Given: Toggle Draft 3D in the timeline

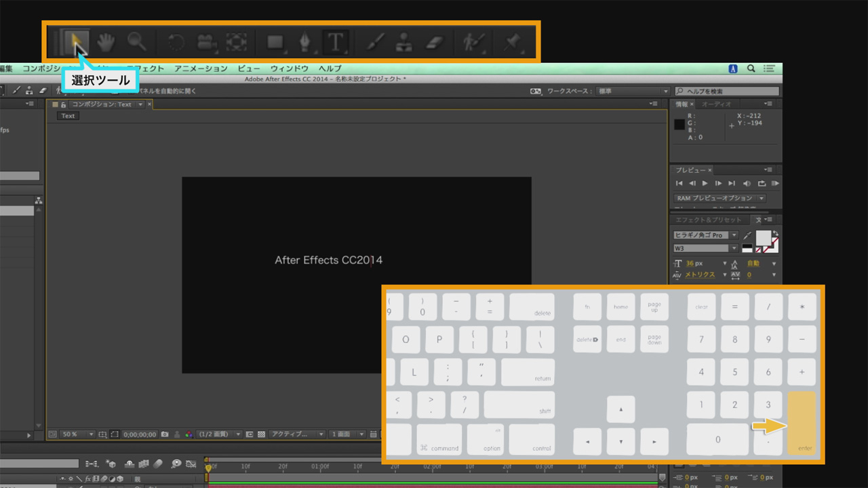Looking at the screenshot, I should 112,464.
